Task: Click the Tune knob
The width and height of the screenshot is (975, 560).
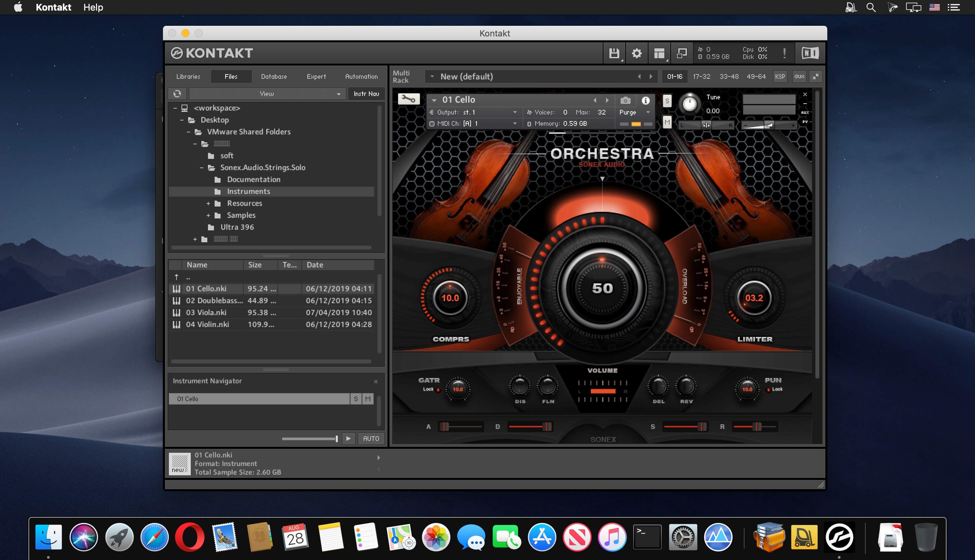Action: pos(690,104)
